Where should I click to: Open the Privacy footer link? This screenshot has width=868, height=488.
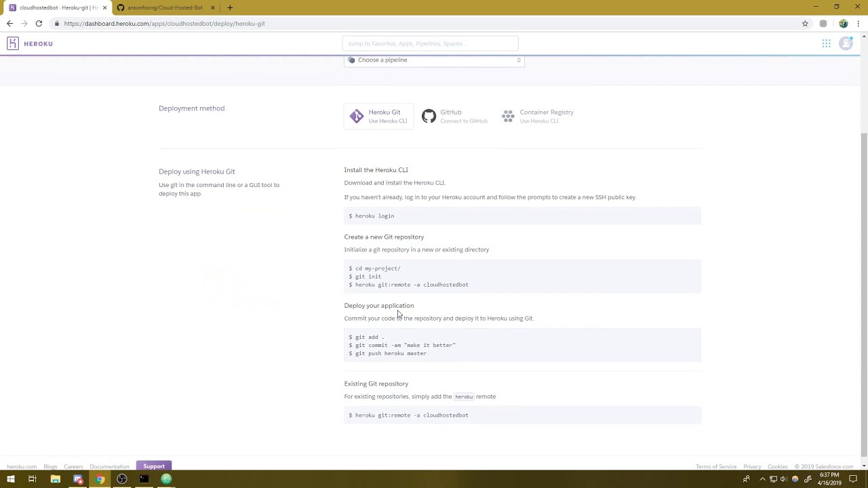point(752,466)
